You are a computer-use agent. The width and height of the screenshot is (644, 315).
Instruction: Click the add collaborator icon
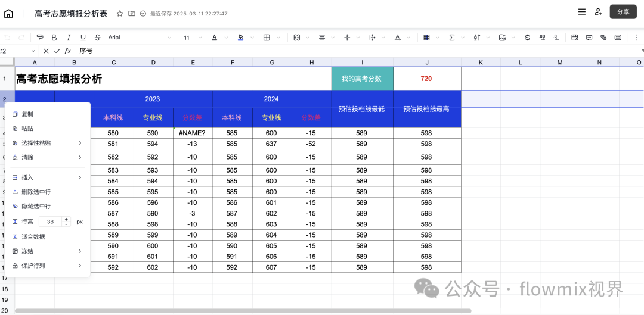coord(598,12)
